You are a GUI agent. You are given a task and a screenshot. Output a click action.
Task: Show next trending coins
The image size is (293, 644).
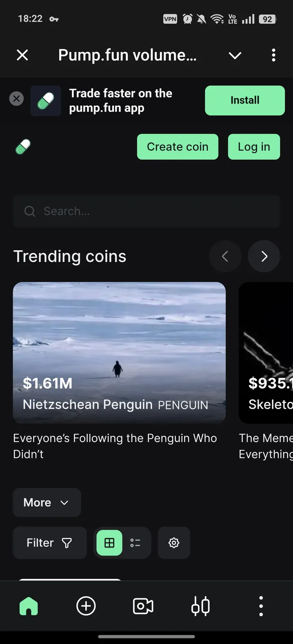click(264, 256)
